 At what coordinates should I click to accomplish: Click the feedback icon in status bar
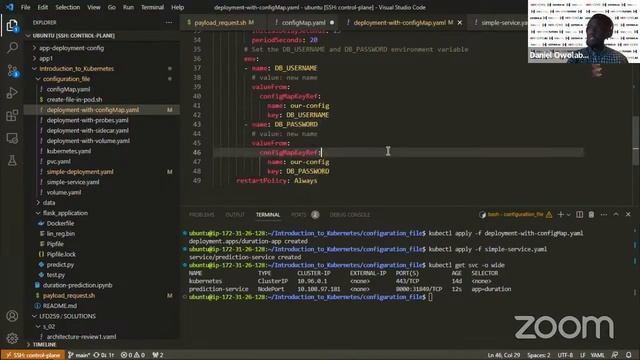coord(615,355)
